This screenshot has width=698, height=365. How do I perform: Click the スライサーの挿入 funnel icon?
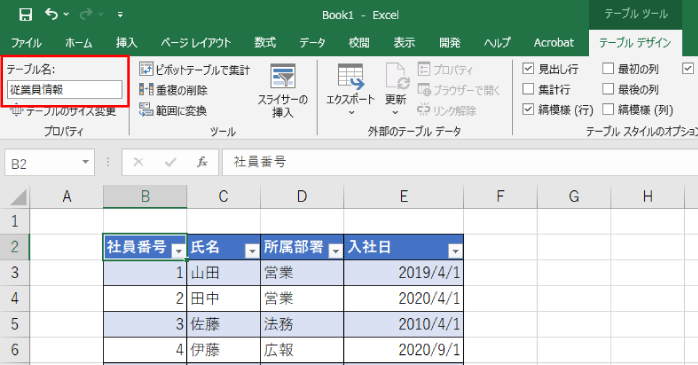[283, 77]
